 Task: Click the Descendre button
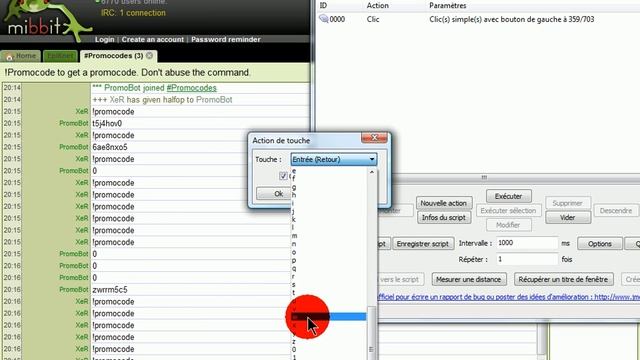[616, 211]
